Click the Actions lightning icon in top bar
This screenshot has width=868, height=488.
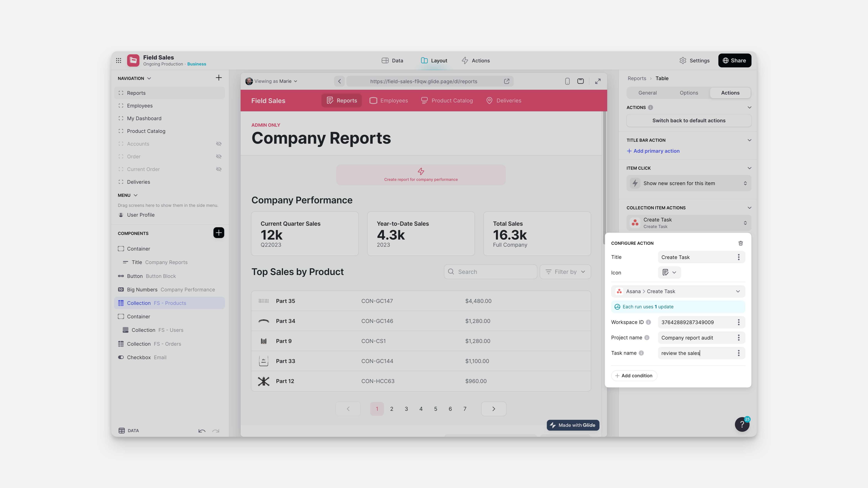point(465,60)
